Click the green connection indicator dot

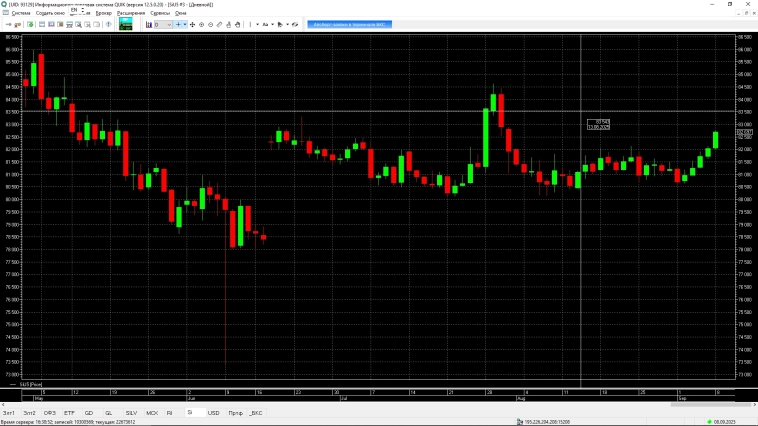pyautogui.click(x=709, y=422)
